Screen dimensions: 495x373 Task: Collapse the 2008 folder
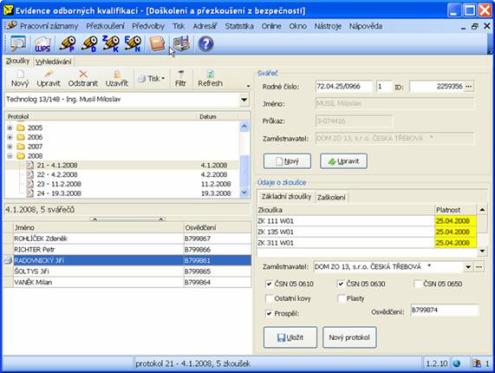10,156
